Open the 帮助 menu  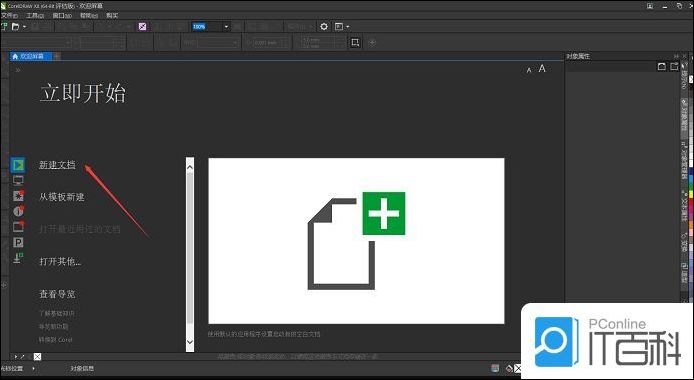click(89, 15)
